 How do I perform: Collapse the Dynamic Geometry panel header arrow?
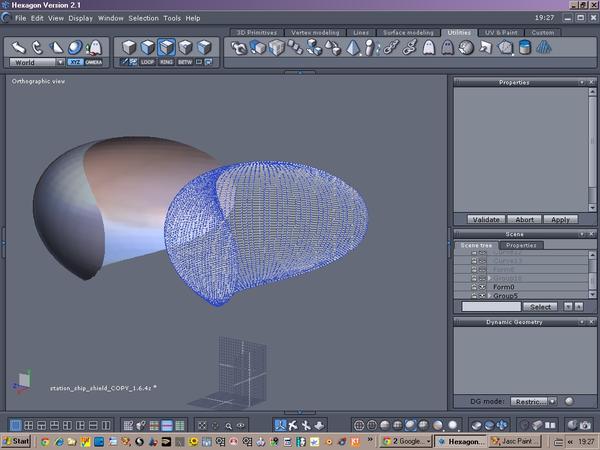click(x=582, y=322)
